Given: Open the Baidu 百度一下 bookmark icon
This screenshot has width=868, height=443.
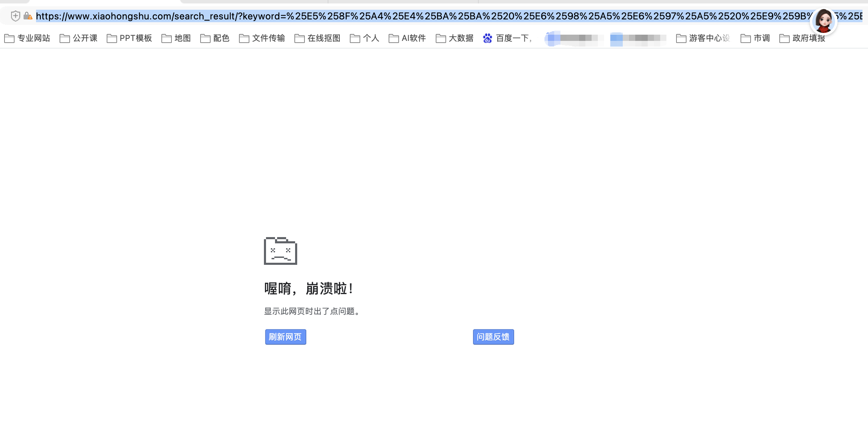Looking at the screenshot, I should tap(488, 38).
